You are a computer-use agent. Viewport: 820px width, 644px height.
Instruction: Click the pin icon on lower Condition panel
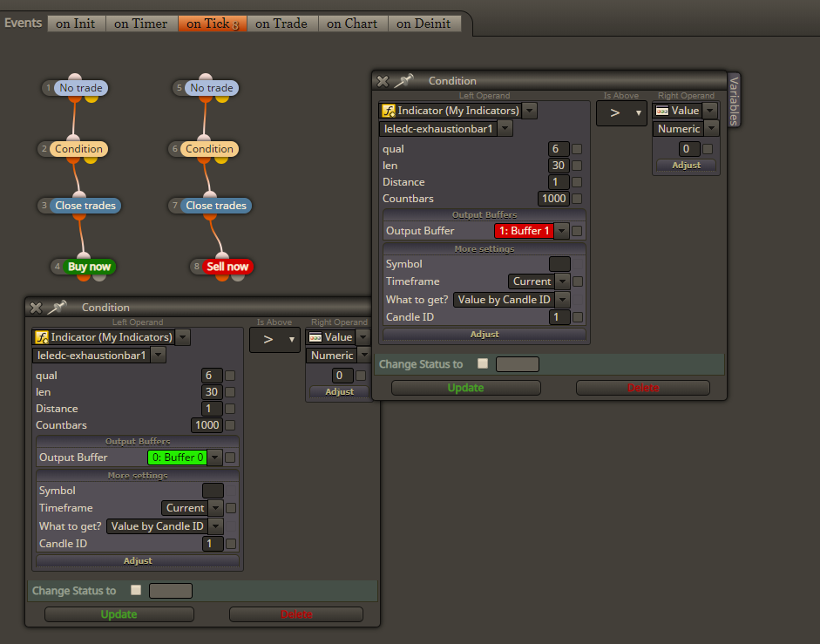[58, 307]
